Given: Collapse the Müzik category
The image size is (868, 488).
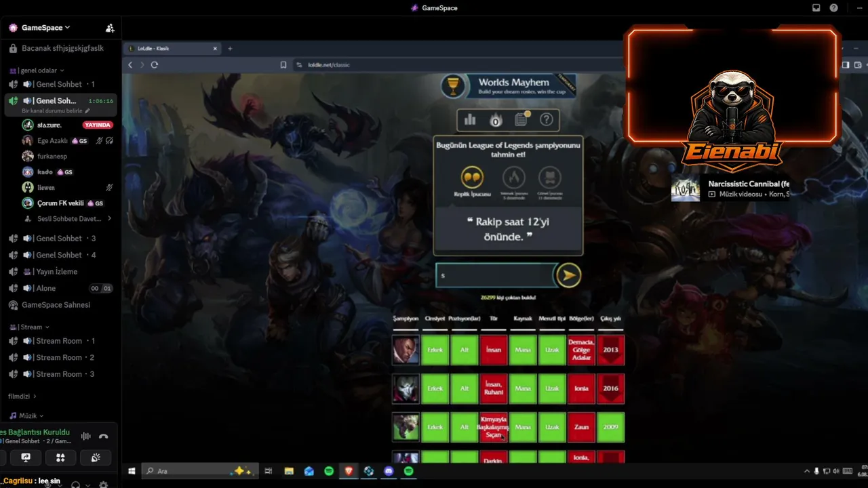Looking at the screenshot, I should point(26,415).
